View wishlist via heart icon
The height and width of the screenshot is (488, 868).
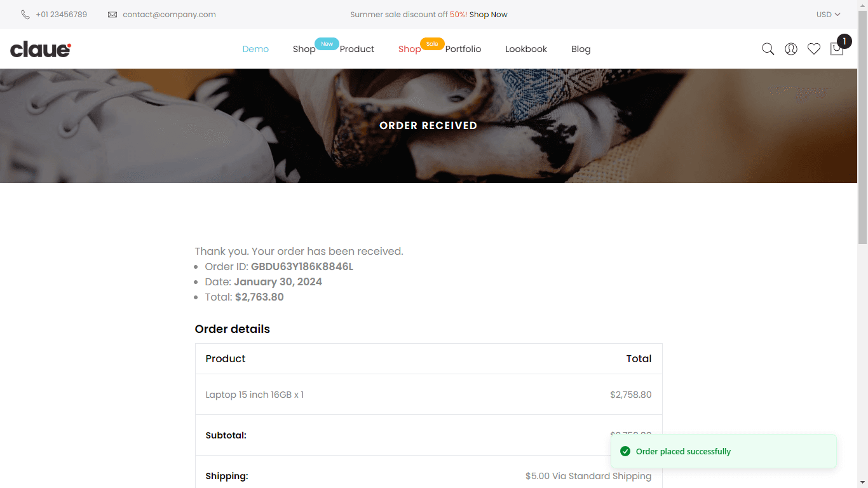814,49
